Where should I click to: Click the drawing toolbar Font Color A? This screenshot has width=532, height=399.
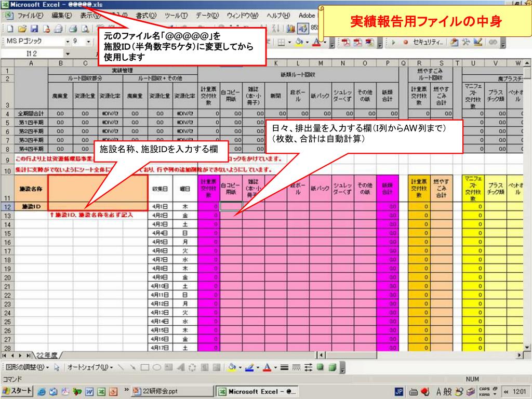coord(267,367)
